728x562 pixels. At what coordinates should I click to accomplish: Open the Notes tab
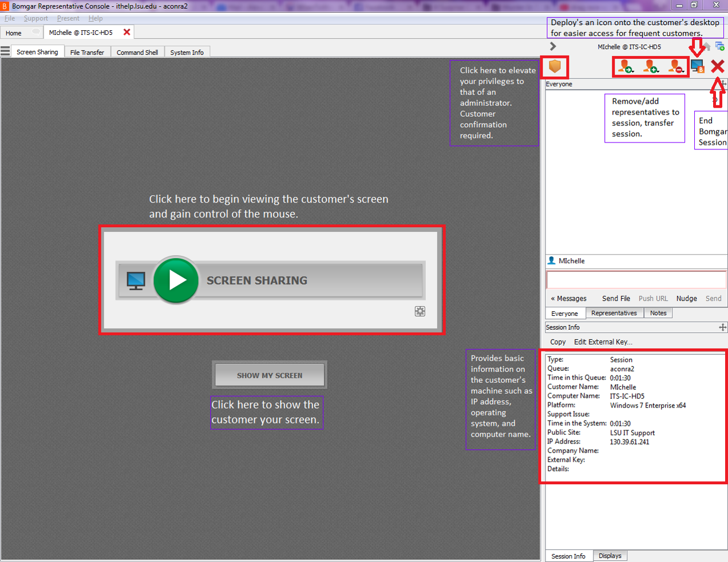click(658, 313)
